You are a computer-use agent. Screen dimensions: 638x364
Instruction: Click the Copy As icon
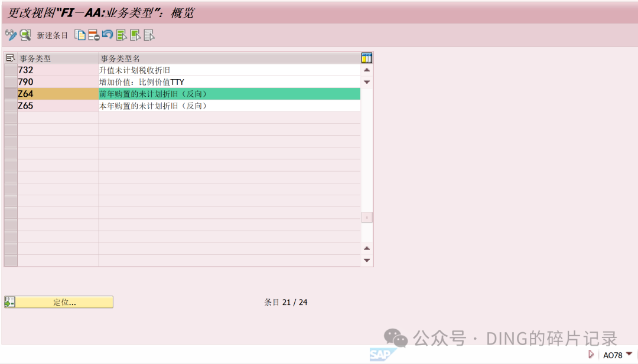(80, 35)
